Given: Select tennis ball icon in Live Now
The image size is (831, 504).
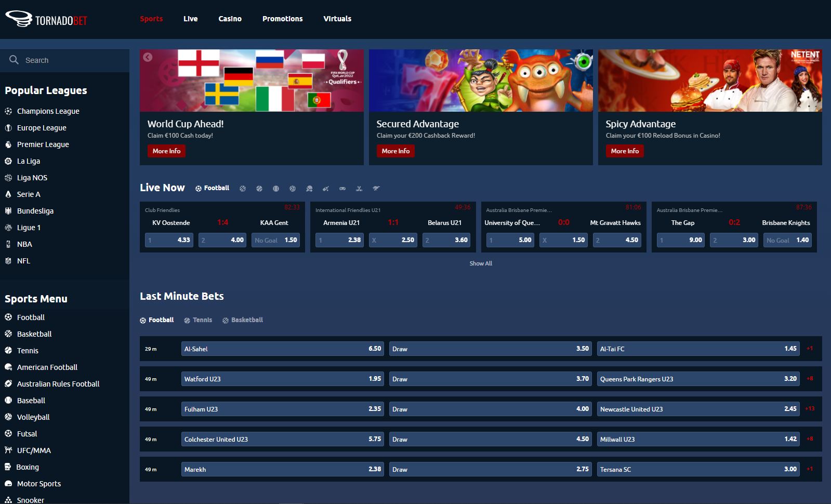Looking at the screenshot, I should (259, 189).
